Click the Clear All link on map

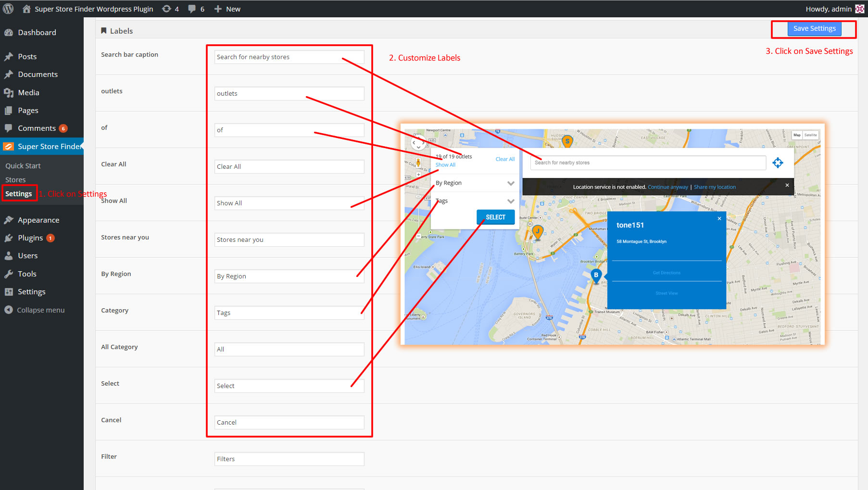click(505, 159)
